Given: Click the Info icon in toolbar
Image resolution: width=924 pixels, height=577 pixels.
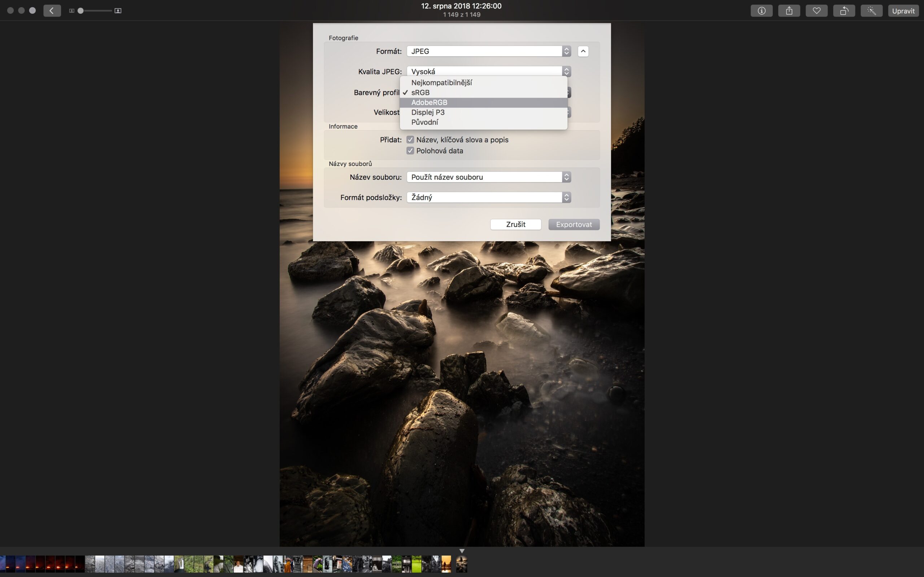Looking at the screenshot, I should [x=761, y=11].
